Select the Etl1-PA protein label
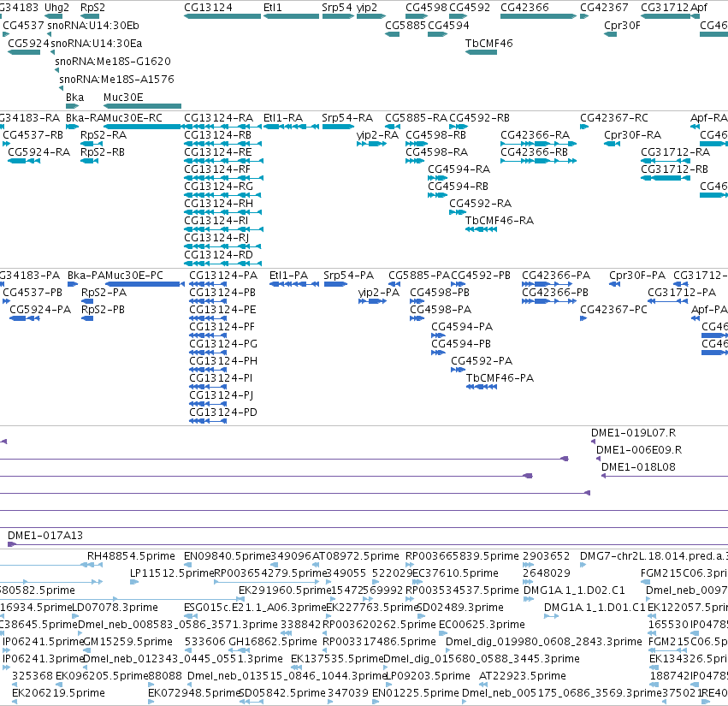 tap(288, 276)
